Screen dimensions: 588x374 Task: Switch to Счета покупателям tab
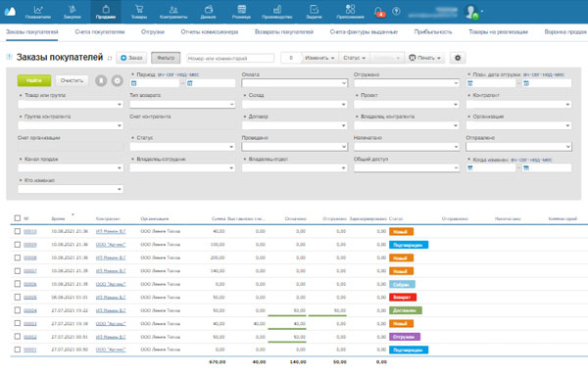100,32
